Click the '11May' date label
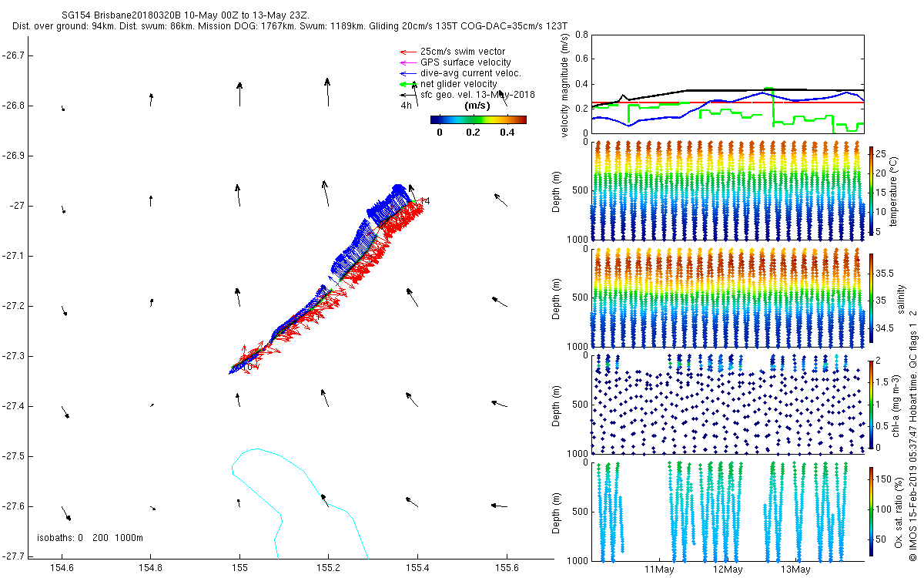The height and width of the screenshot is (578, 924). coord(660,570)
